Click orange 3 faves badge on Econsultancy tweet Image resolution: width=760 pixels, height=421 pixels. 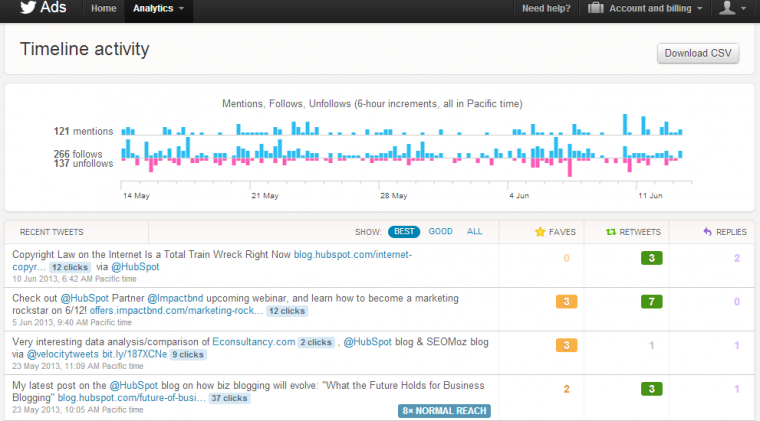point(566,345)
